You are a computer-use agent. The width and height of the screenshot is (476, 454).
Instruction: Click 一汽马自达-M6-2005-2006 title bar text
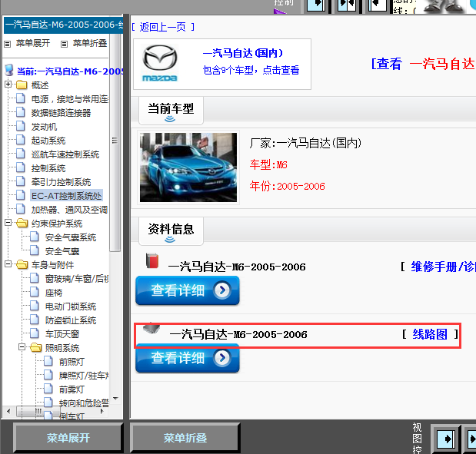[x=64, y=25]
